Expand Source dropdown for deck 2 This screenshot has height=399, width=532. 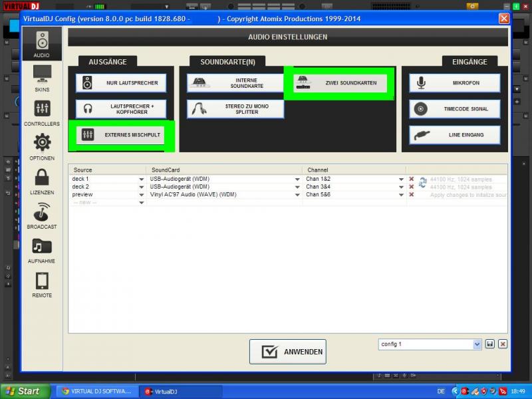tap(142, 187)
